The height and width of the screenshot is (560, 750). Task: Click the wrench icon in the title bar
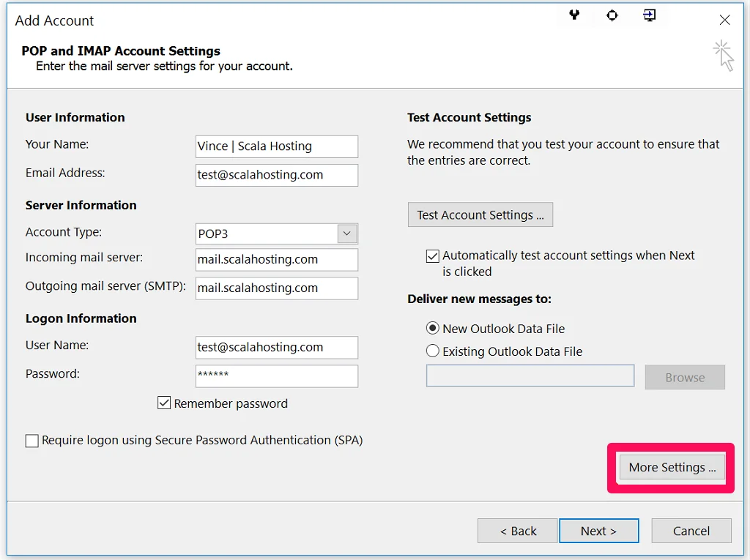click(574, 15)
